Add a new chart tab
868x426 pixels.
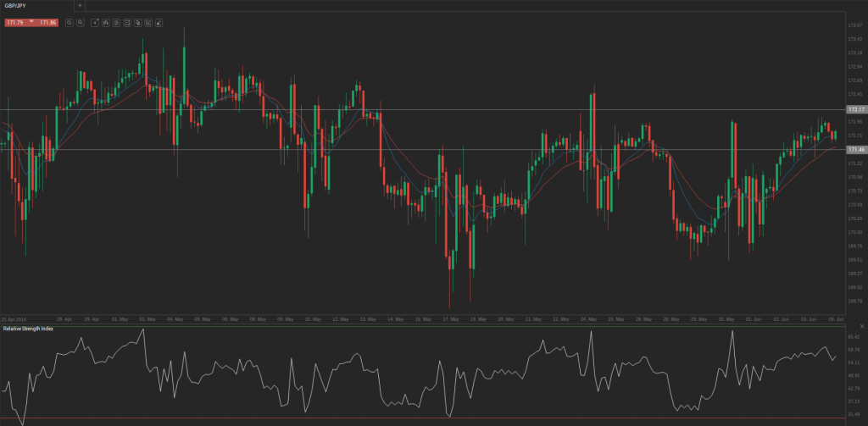(80, 6)
